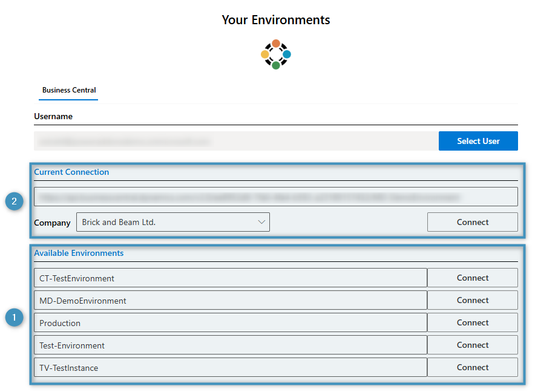Click Connect next to the Company dropdown
This screenshot has width=535, height=392.
tap(473, 222)
